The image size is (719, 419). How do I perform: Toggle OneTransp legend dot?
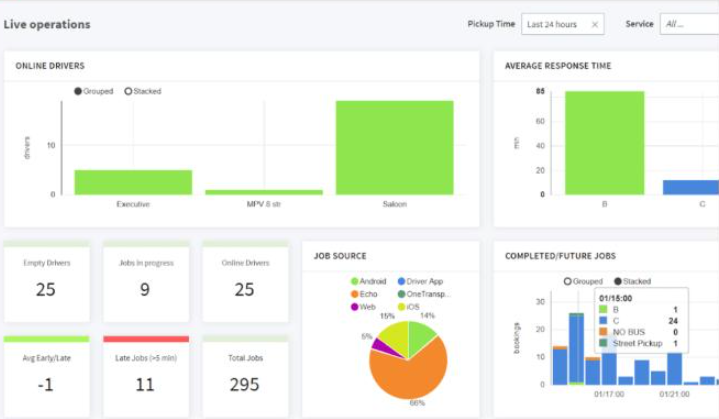[401, 294]
